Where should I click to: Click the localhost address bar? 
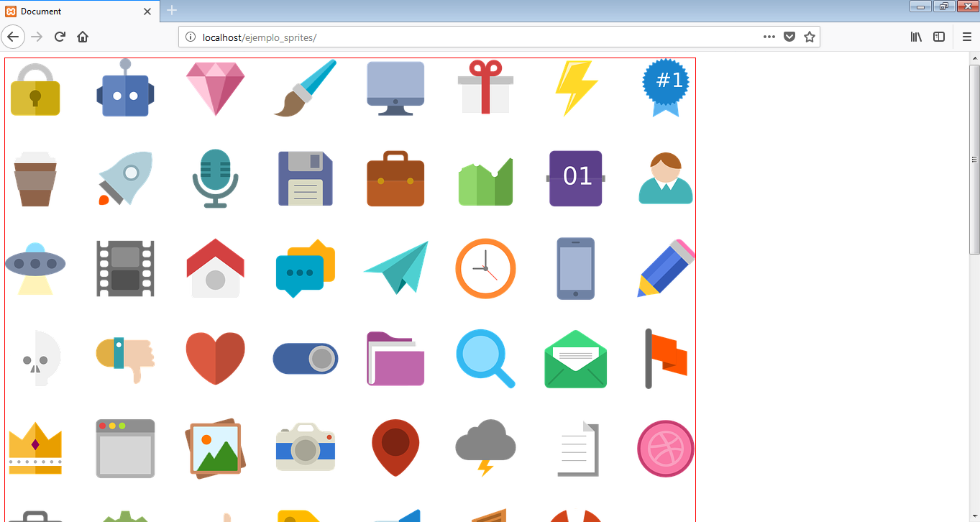(467, 37)
